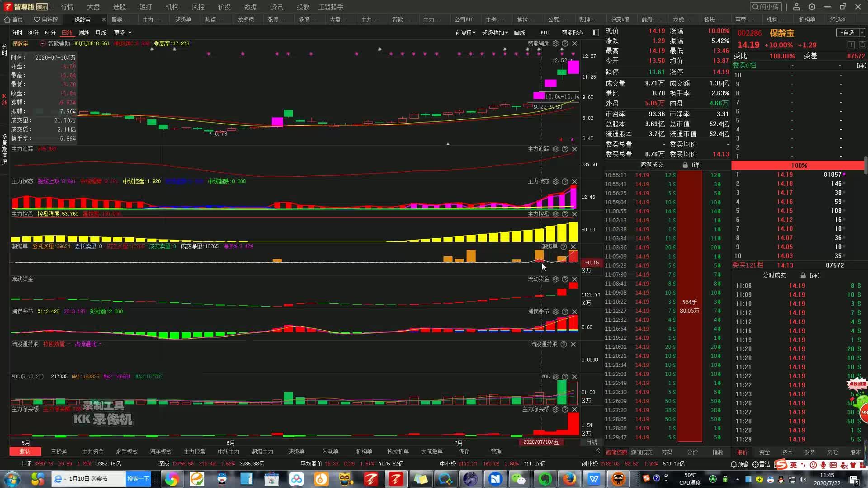Toggle lock icon next to 逐笔成交
This screenshot has width=868, height=488.
click(685, 165)
